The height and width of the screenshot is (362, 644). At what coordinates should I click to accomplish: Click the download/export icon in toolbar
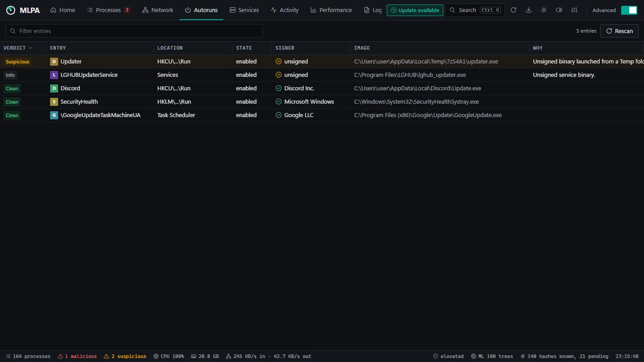coord(529,10)
